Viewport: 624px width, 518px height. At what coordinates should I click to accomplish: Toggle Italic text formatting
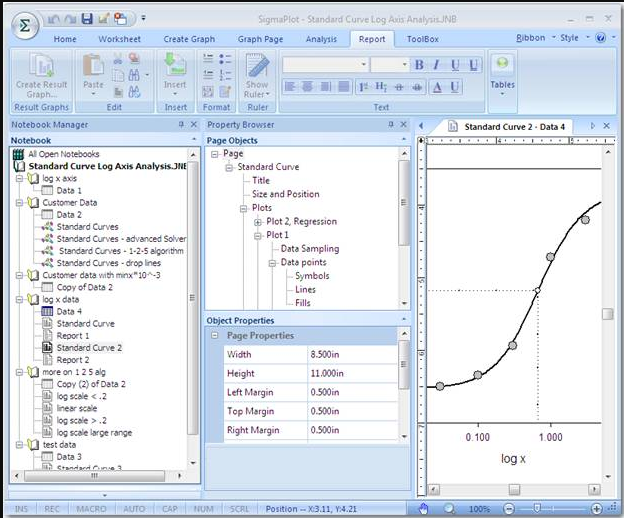[438, 65]
